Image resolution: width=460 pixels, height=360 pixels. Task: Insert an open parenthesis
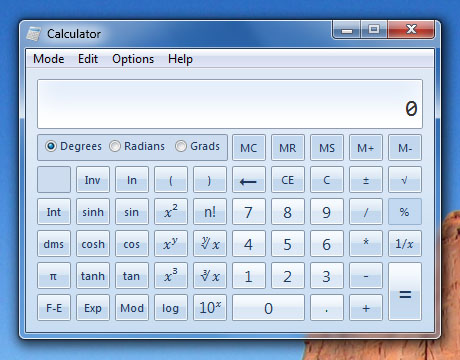171,180
